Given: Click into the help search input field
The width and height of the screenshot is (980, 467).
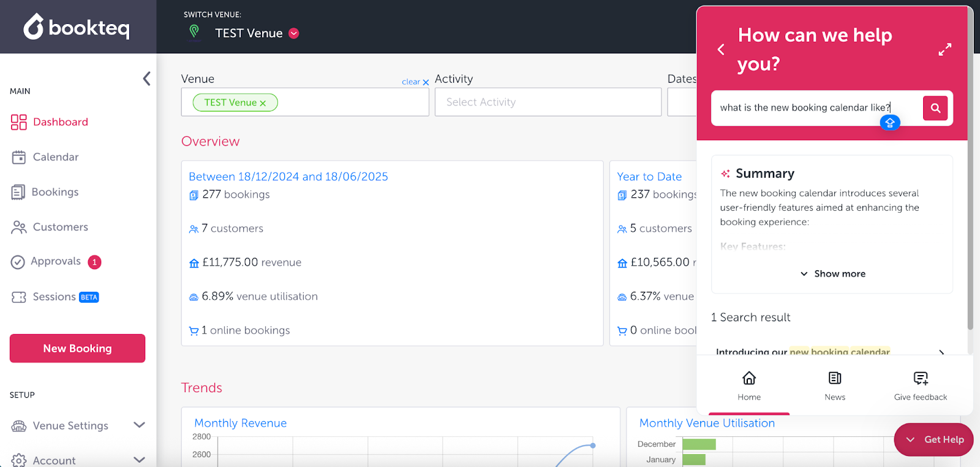Looking at the screenshot, I should pyautogui.click(x=816, y=108).
